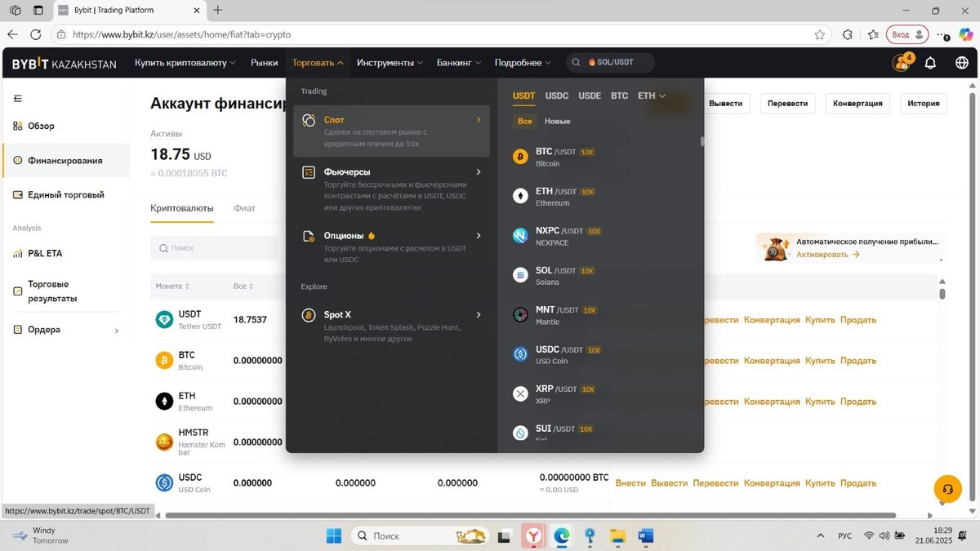Image resolution: width=980 pixels, height=551 pixels.
Task: Select the ETH/USDT Ethereum pair icon
Action: [520, 196]
